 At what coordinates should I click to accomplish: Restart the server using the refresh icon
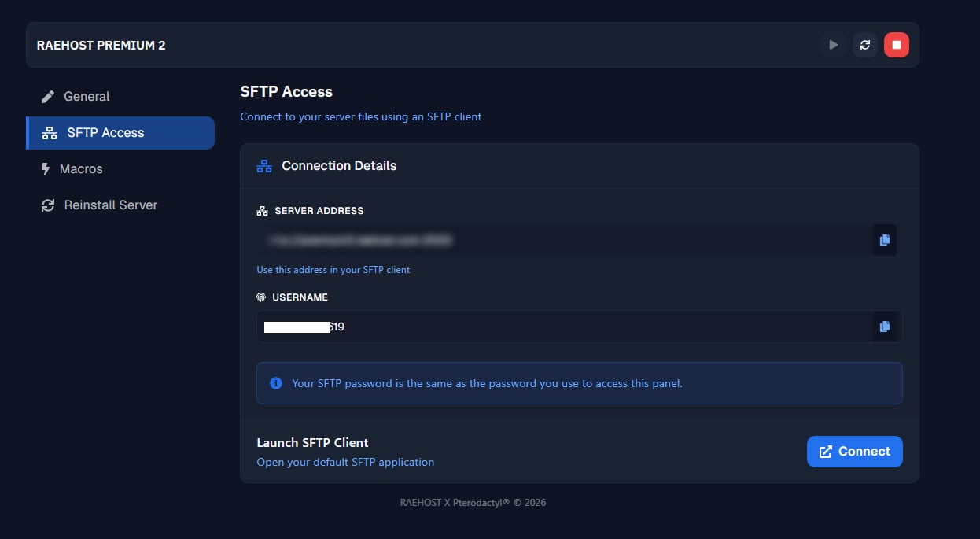tap(865, 45)
